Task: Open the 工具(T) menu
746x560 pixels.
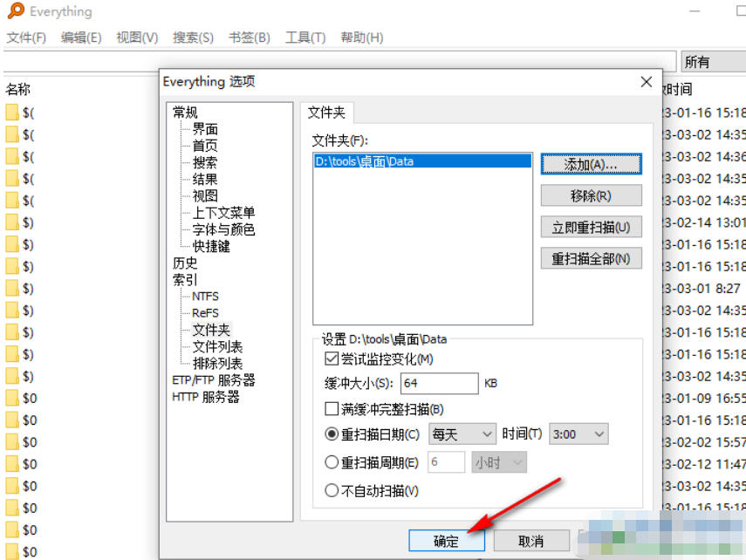Action: pyautogui.click(x=306, y=38)
